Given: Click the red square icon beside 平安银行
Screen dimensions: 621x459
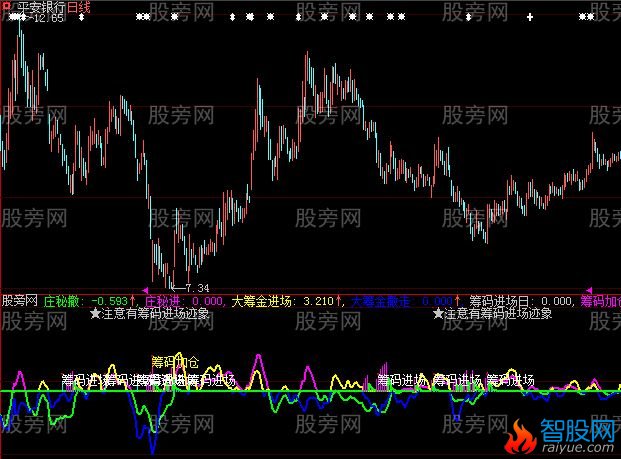Looking at the screenshot, I should tap(6, 6).
